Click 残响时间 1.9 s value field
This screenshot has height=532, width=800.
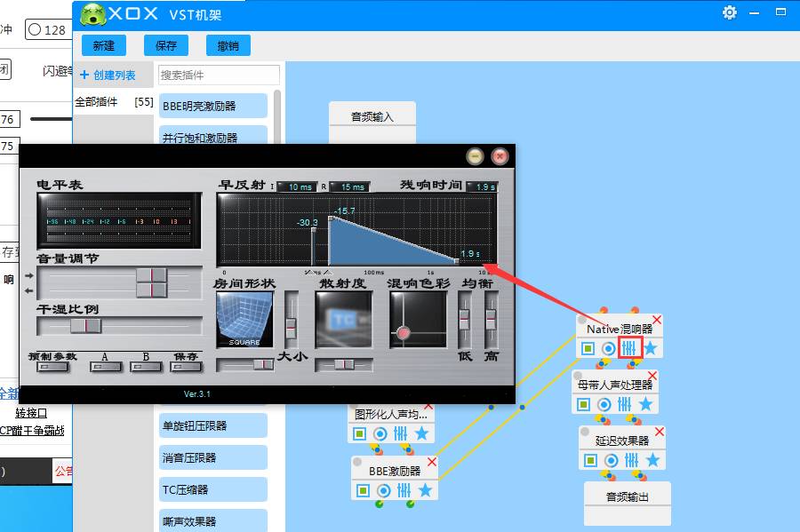point(482,187)
